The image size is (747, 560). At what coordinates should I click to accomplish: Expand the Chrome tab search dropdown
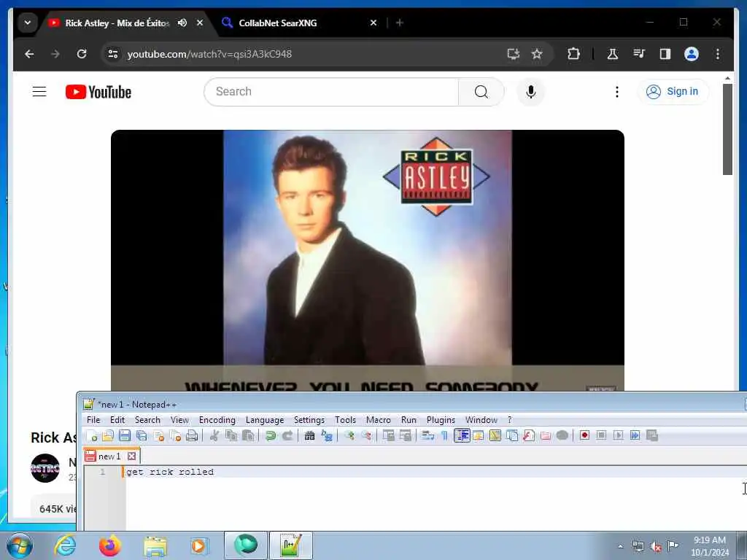click(x=28, y=23)
